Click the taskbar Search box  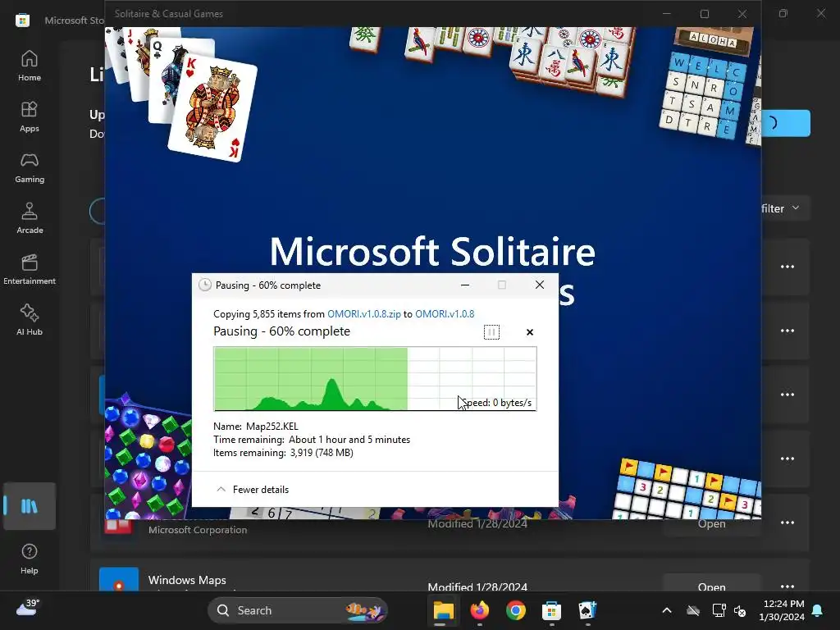[297, 610]
